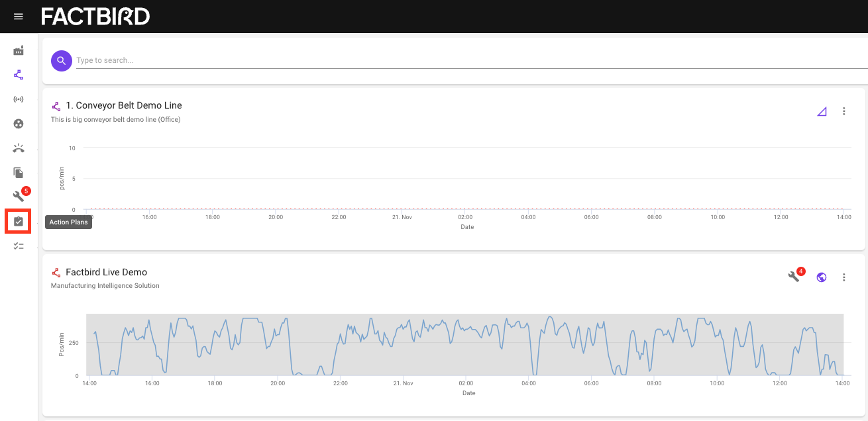Open the sidebar wrench maintenance icon
This screenshot has height=421, width=868.
(19, 197)
